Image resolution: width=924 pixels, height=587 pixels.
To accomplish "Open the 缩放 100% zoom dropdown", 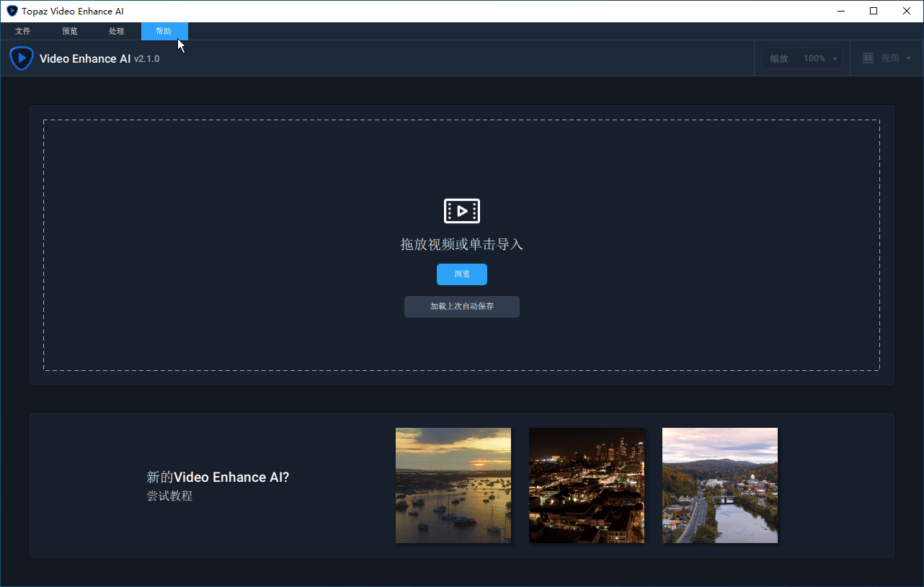I will click(802, 58).
